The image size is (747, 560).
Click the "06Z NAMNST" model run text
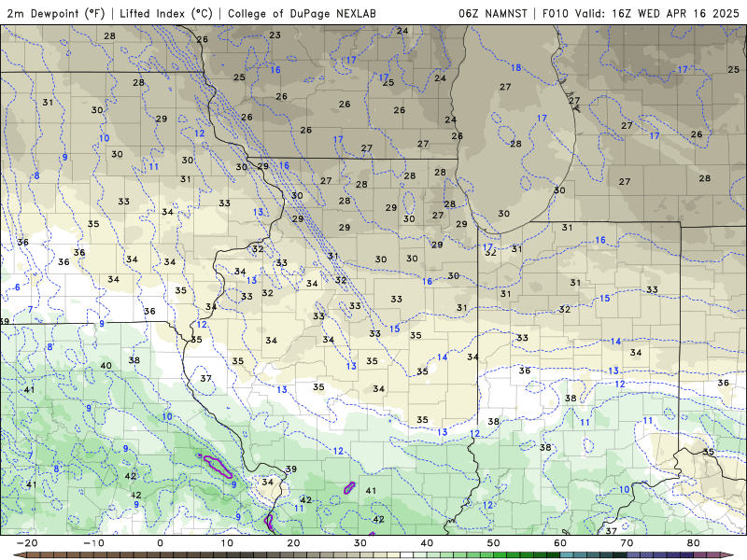pyautogui.click(x=493, y=13)
